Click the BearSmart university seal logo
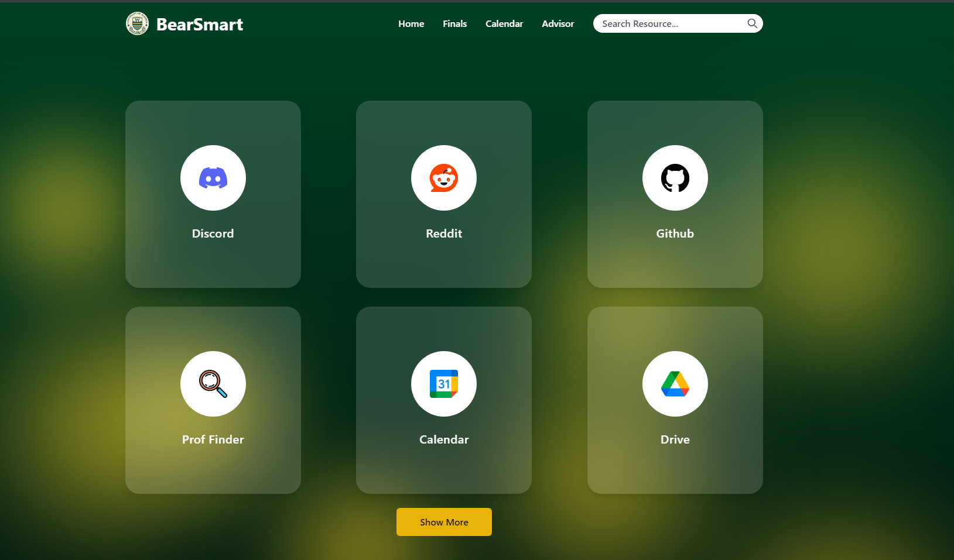The height and width of the screenshot is (560, 954). pos(137,23)
